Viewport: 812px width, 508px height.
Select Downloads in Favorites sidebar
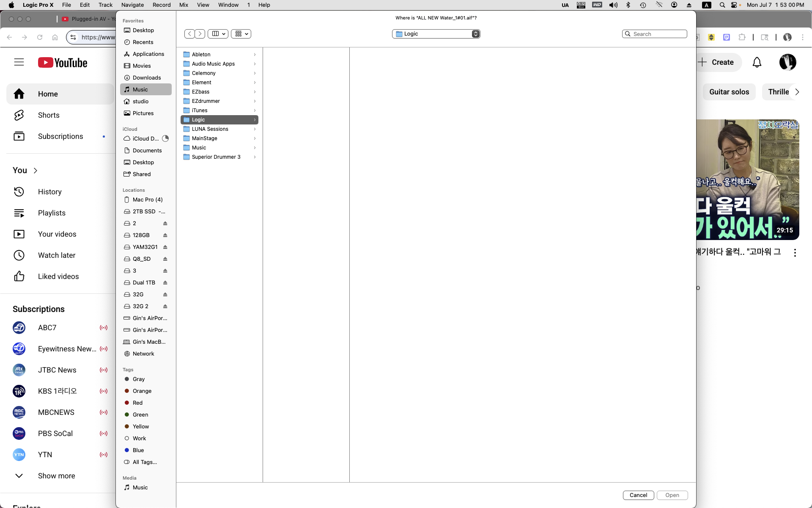pos(146,78)
